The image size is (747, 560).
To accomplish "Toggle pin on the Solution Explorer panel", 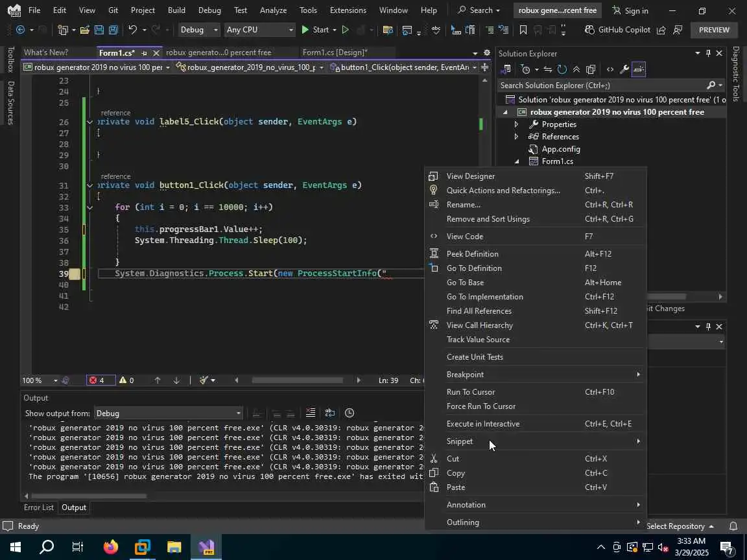I will point(708,53).
